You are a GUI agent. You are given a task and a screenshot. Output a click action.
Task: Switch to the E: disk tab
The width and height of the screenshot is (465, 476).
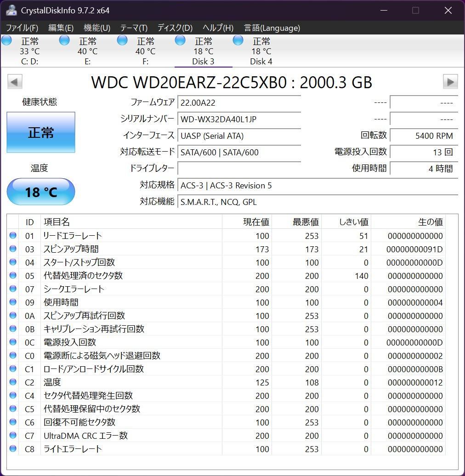[88, 51]
